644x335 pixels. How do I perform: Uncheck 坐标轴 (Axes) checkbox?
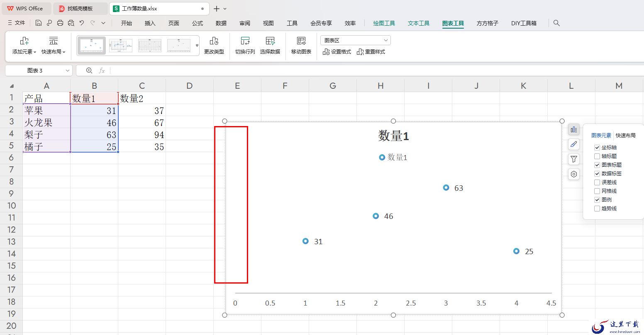tap(597, 148)
